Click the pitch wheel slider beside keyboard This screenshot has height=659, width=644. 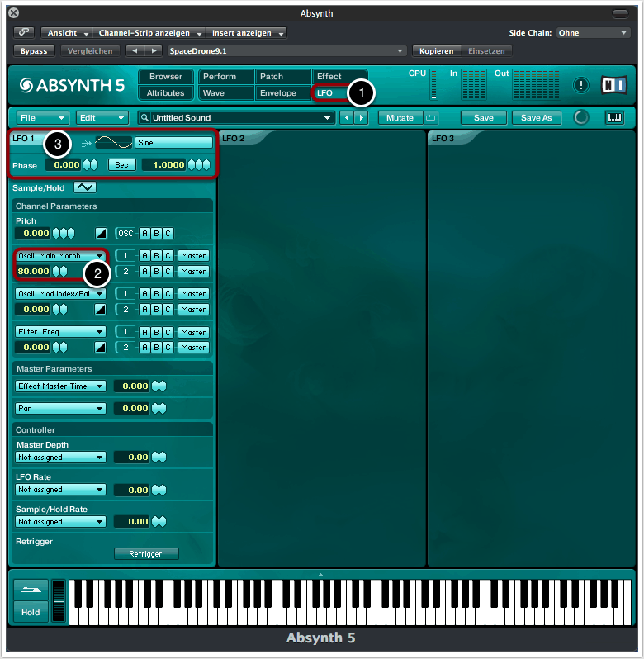pyautogui.click(x=58, y=601)
